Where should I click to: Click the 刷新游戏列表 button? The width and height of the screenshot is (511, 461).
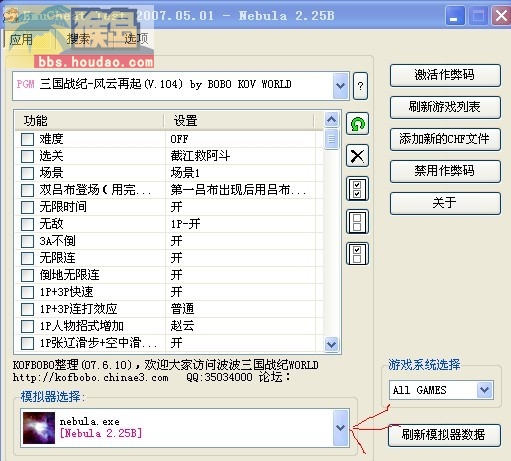pyautogui.click(x=445, y=107)
